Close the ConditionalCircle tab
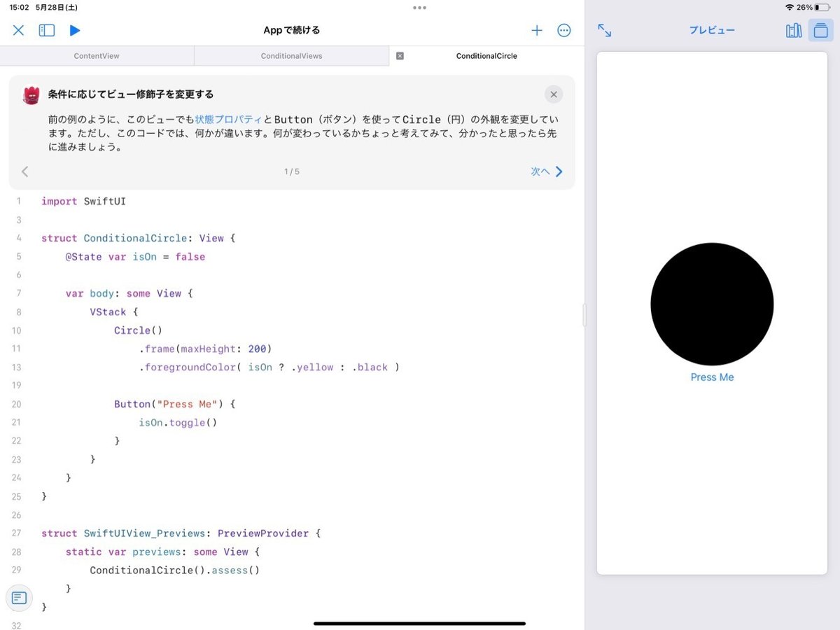Screen dimensions: 840x630 point(400,56)
